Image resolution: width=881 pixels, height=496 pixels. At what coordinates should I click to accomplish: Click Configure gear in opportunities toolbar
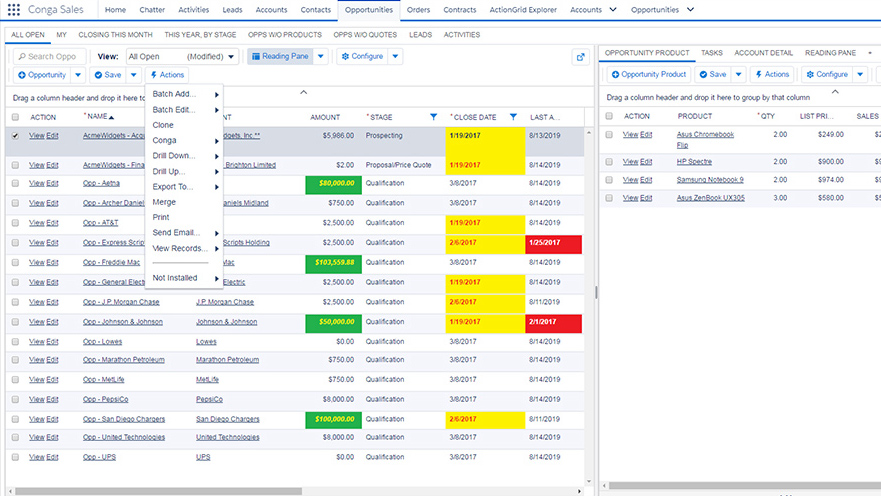362,56
